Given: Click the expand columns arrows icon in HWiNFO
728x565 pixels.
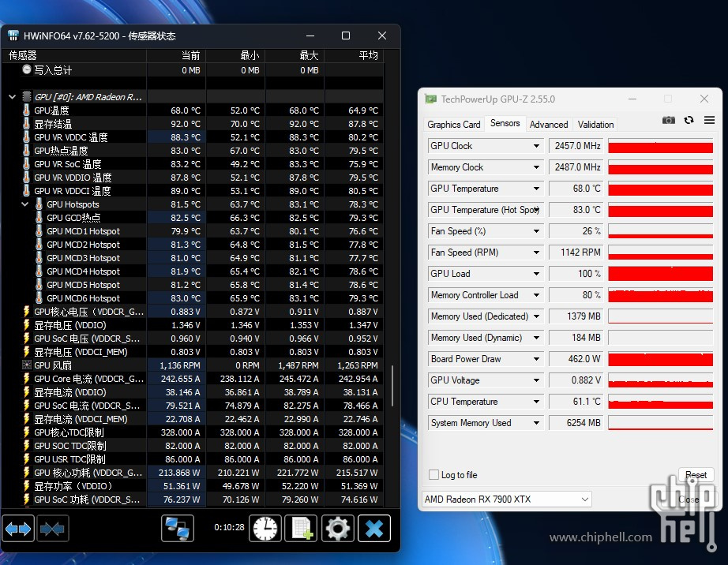Looking at the screenshot, I should pyautogui.click(x=18, y=529).
